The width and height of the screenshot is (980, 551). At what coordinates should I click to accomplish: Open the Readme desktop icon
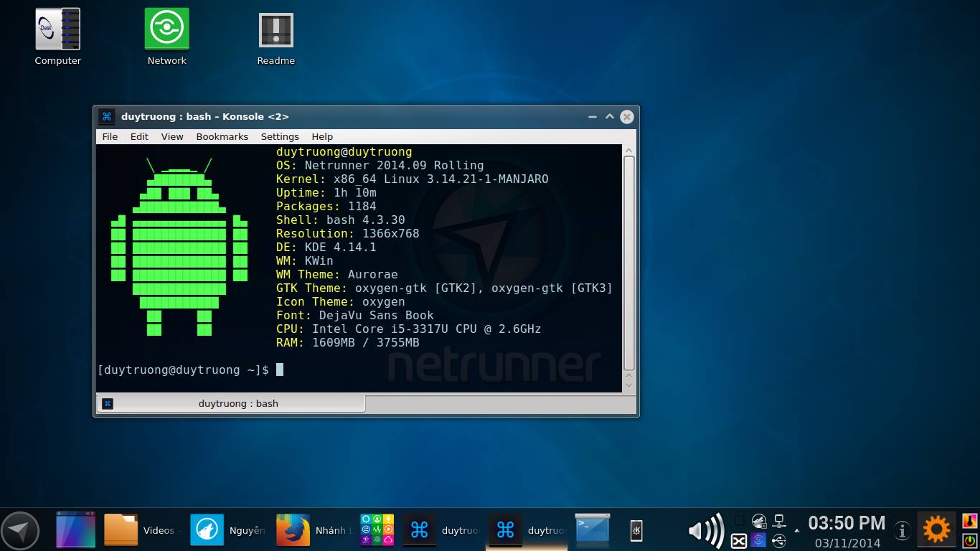tap(276, 37)
